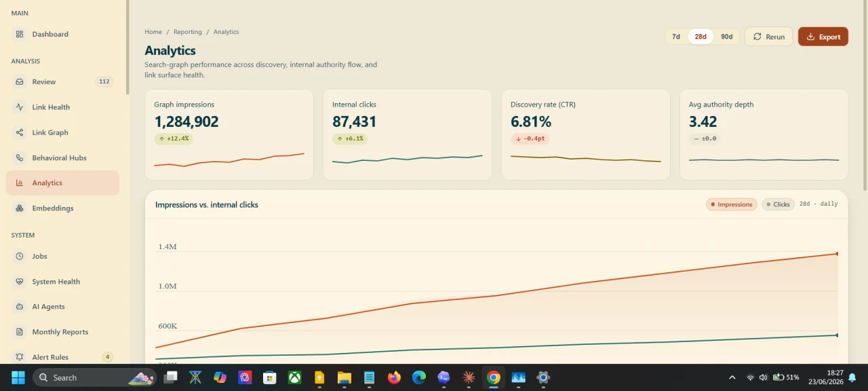Click the Internal clicks value 87,431
This screenshot has width=868, height=391.
354,122
